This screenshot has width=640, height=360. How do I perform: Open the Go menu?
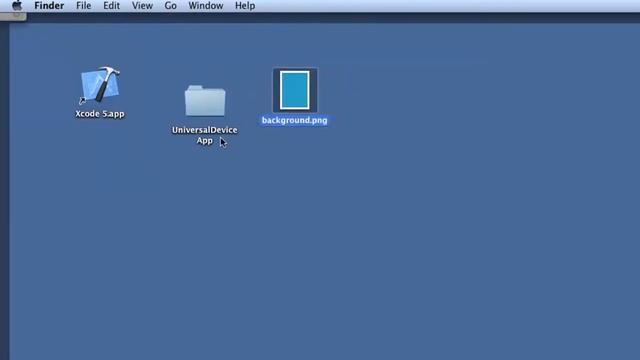(171, 6)
